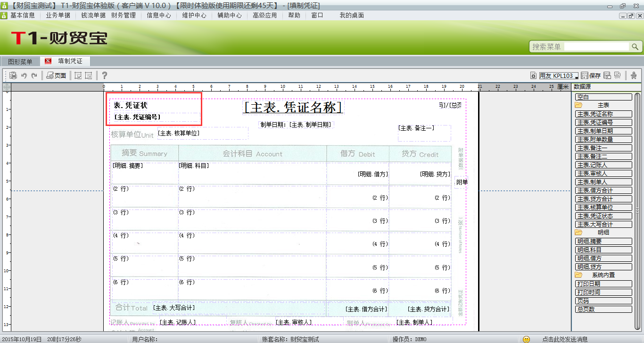This screenshot has height=343, width=644.
Task: Open the 钱流单据 menu
Action: 93,15
